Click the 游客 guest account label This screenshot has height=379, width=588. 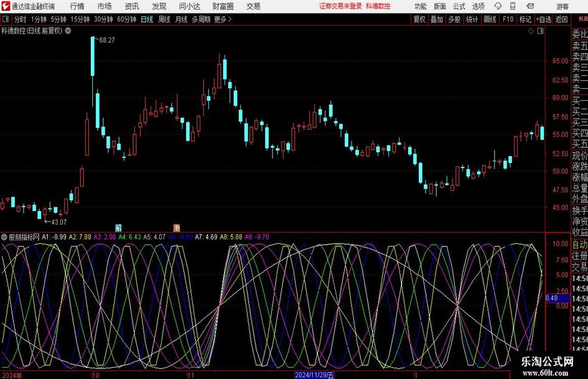coord(562,6)
